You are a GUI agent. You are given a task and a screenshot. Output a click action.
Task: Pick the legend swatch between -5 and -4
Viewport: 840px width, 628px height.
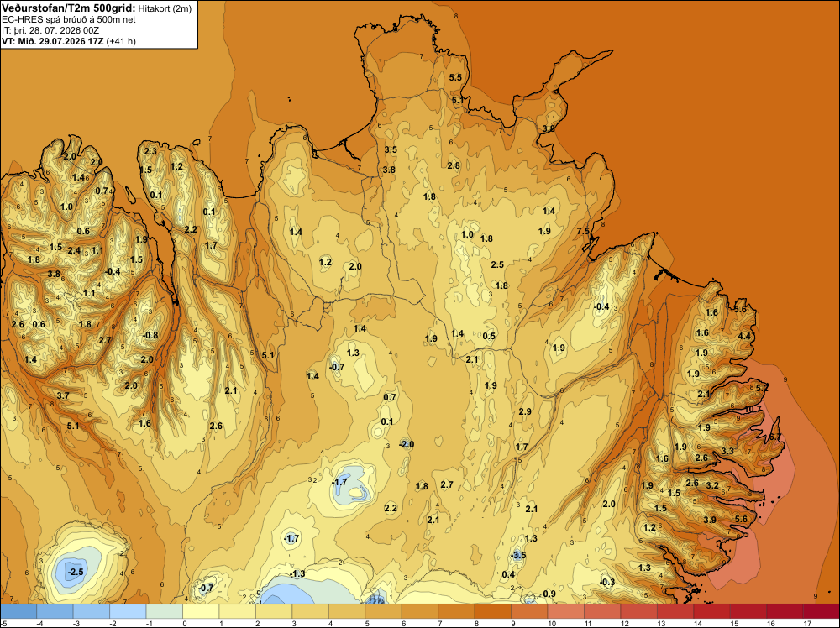pos(18,611)
